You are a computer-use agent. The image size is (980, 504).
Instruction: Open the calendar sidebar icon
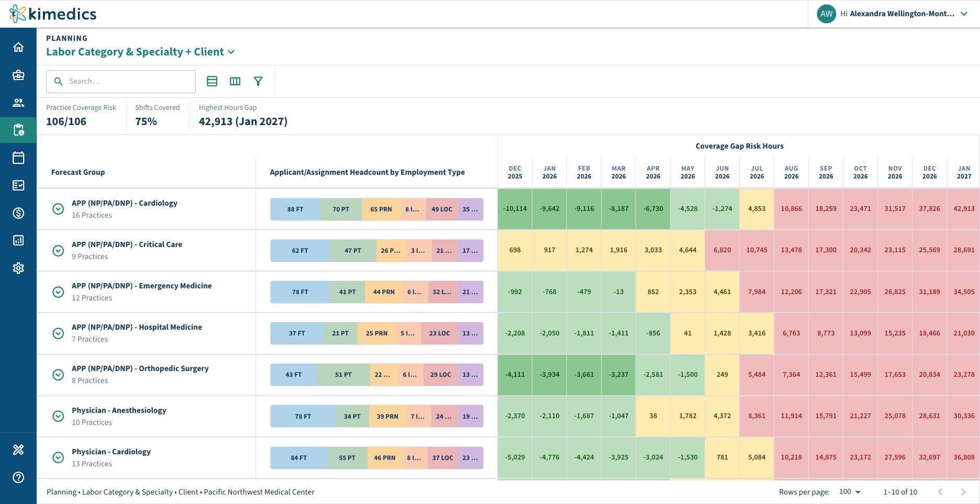pos(18,158)
